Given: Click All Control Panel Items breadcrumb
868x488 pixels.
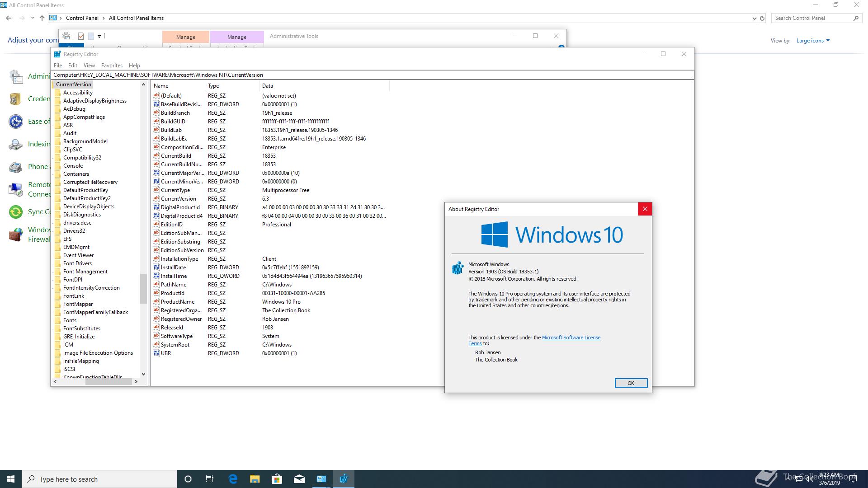Looking at the screenshot, I should pyautogui.click(x=136, y=18).
